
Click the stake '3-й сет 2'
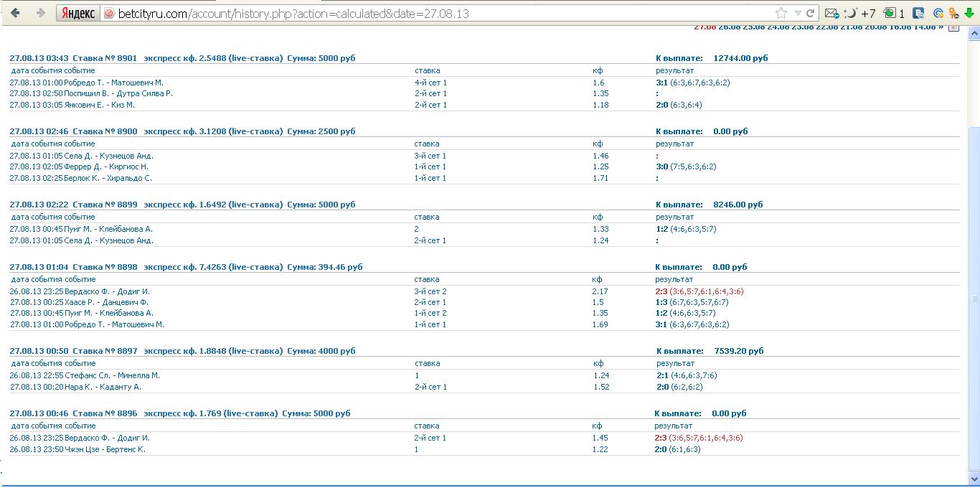(430, 291)
